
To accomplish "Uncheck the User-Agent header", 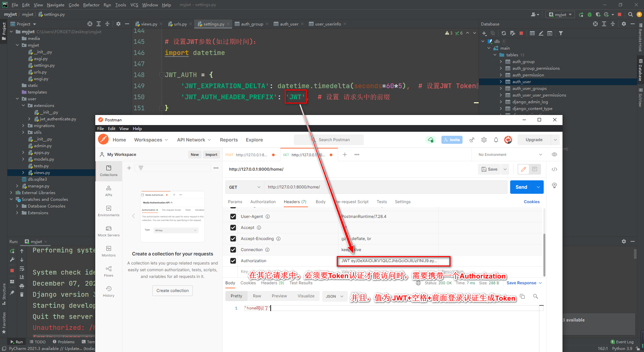I will click(x=233, y=217).
